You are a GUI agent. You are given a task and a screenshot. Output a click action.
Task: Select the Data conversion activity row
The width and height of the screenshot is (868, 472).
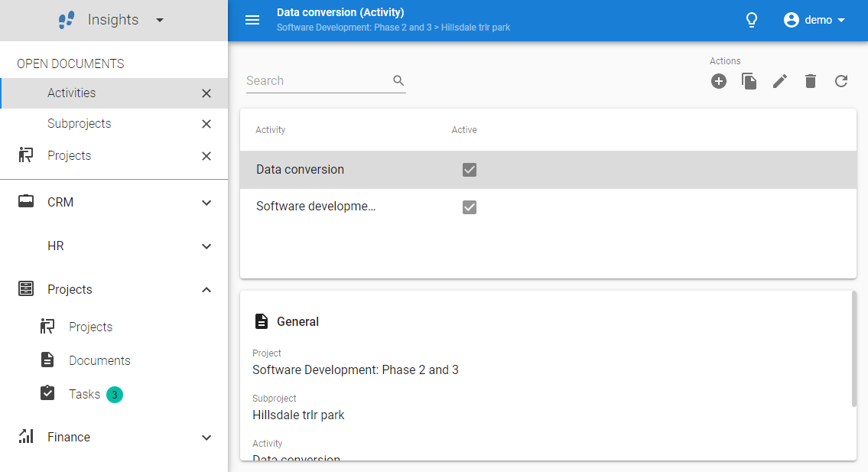tap(548, 170)
